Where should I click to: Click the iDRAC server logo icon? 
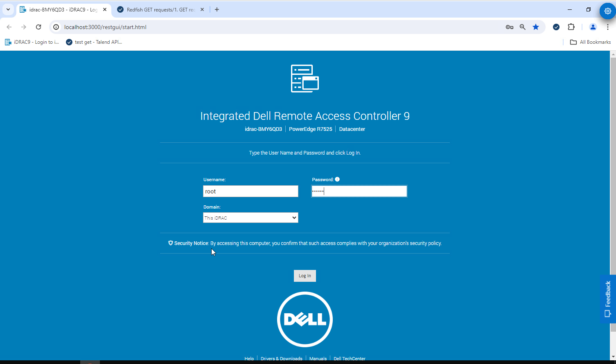[x=305, y=79]
